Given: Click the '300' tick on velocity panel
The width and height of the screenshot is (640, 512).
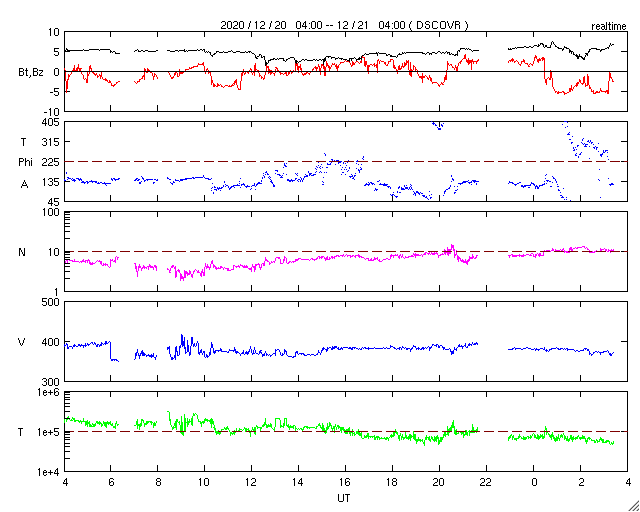Looking at the screenshot, I should tap(51, 382).
